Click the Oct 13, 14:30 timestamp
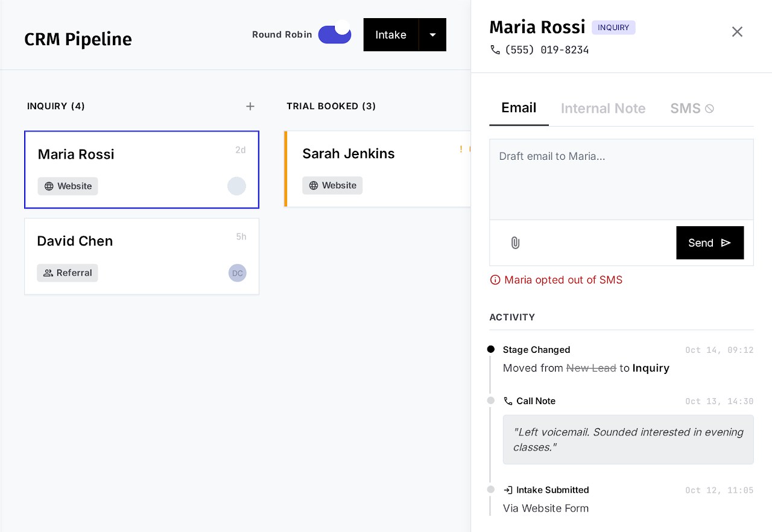 [720, 401]
